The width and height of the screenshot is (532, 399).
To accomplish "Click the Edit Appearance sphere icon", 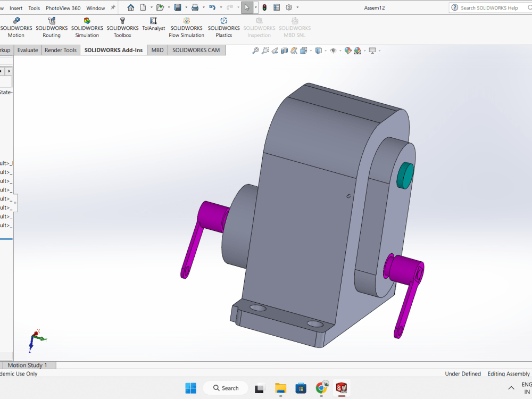I will pos(347,50).
